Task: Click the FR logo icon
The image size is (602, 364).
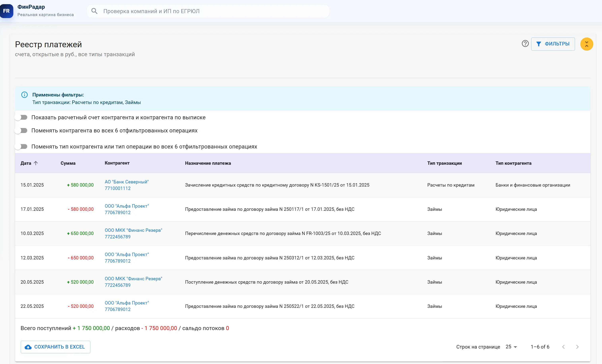Action: tap(7, 11)
